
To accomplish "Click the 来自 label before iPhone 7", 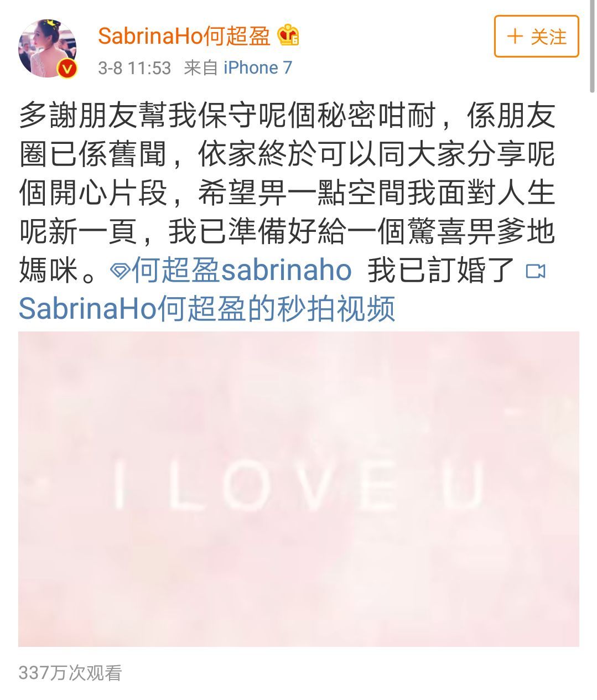I will [201, 68].
